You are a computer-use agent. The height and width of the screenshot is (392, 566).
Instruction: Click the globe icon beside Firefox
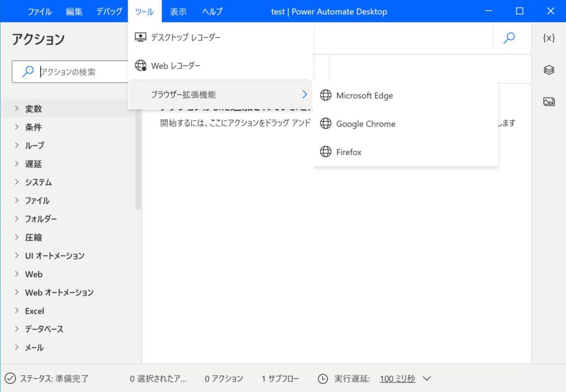(326, 151)
